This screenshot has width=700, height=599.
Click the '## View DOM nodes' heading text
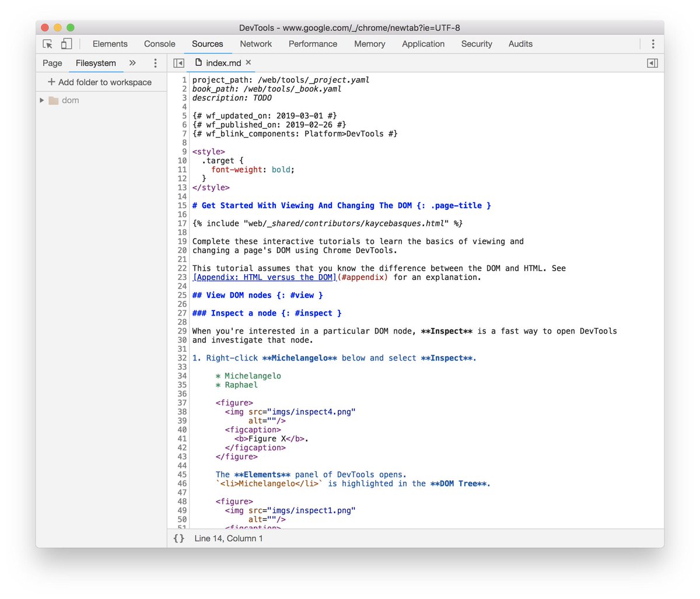tap(257, 295)
